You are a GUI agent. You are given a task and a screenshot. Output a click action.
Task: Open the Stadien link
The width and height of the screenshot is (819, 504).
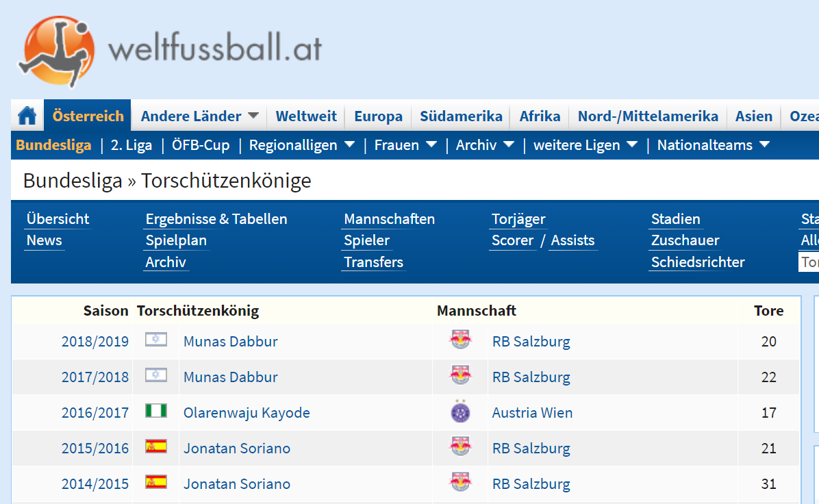[675, 219]
